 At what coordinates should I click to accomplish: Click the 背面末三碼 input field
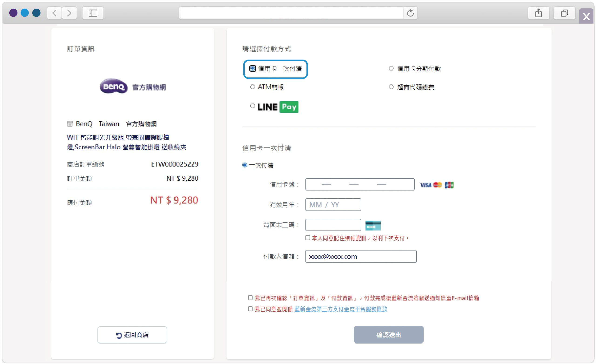[x=333, y=225]
